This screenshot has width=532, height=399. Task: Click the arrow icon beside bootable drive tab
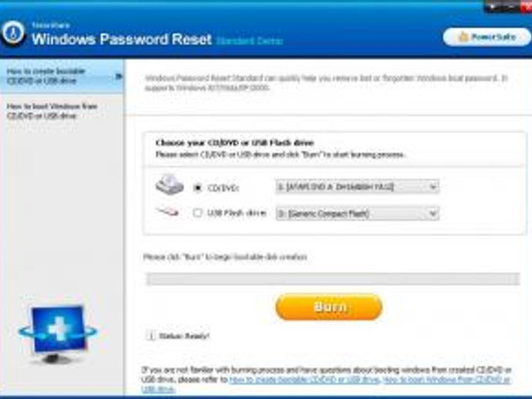119,76
